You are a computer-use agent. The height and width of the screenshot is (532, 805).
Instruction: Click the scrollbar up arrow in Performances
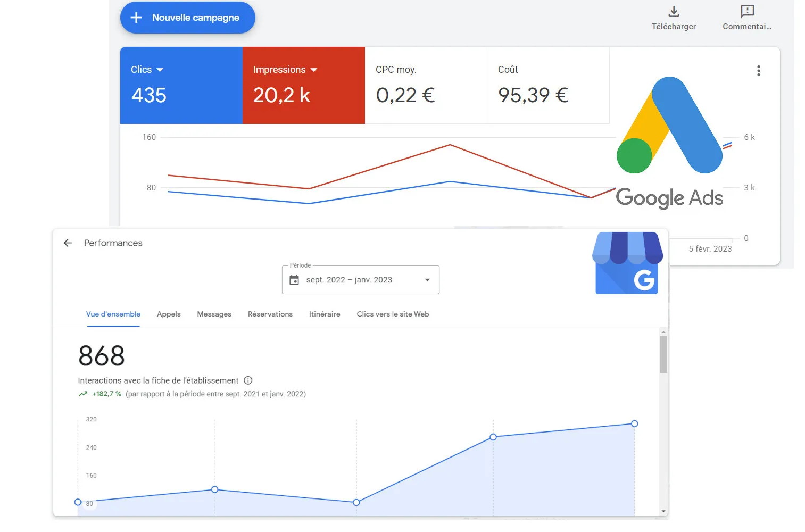click(x=663, y=332)
